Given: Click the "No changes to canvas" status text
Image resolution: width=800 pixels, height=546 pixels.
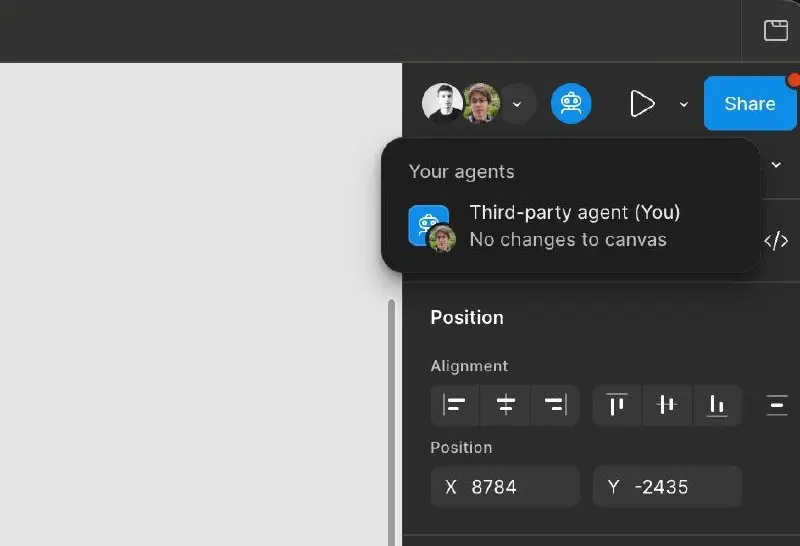Looking at the screenshot, I should click(568, 240).
